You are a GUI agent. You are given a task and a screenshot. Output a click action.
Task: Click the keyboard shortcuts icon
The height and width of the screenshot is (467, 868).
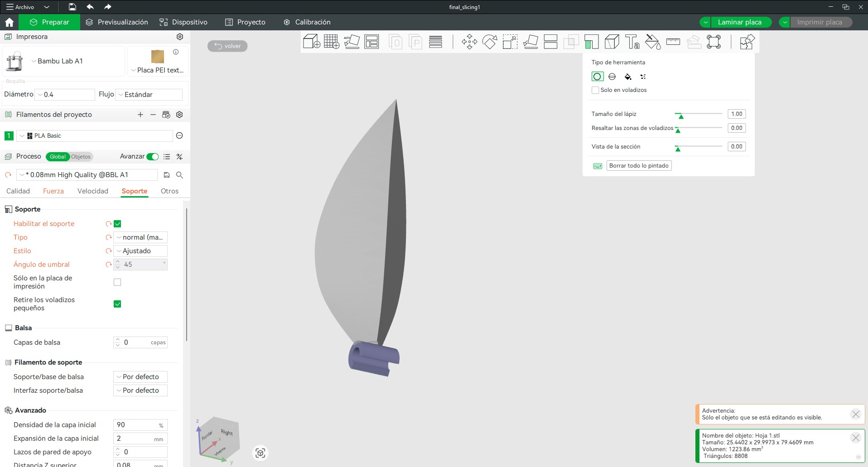coord(598,166)
